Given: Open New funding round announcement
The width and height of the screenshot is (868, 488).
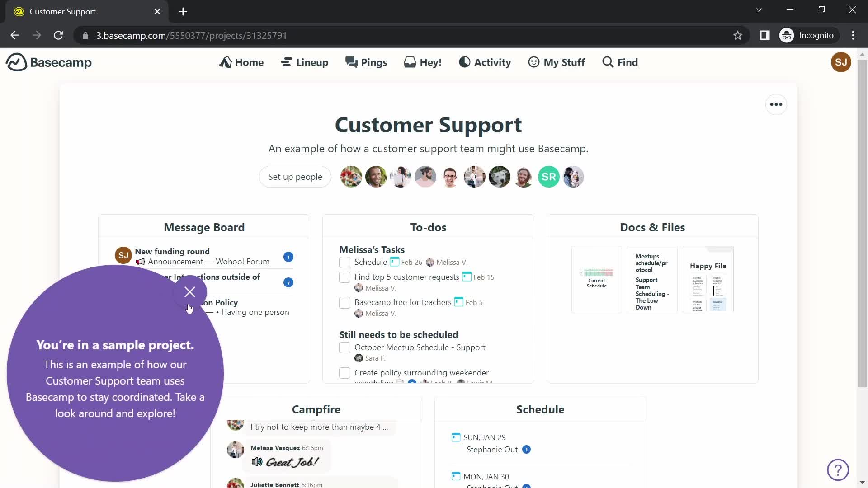Looking at the screenshot, I should [172, 251].
